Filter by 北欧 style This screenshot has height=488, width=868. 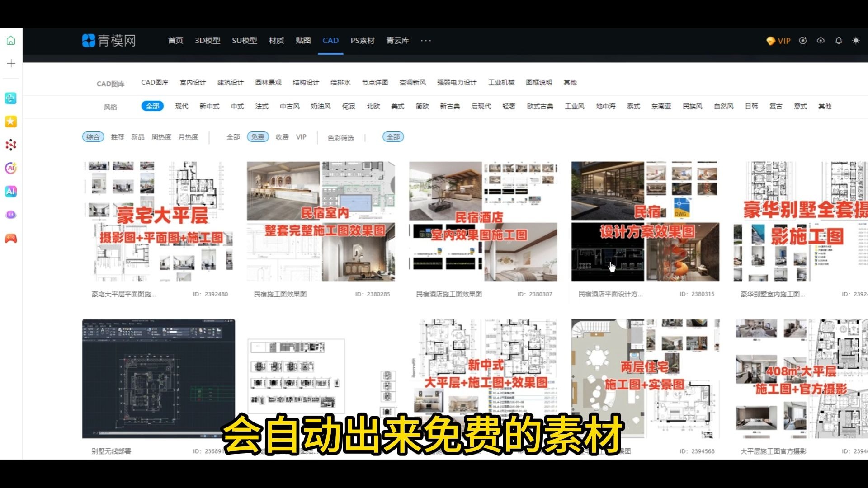coord(373,106)
